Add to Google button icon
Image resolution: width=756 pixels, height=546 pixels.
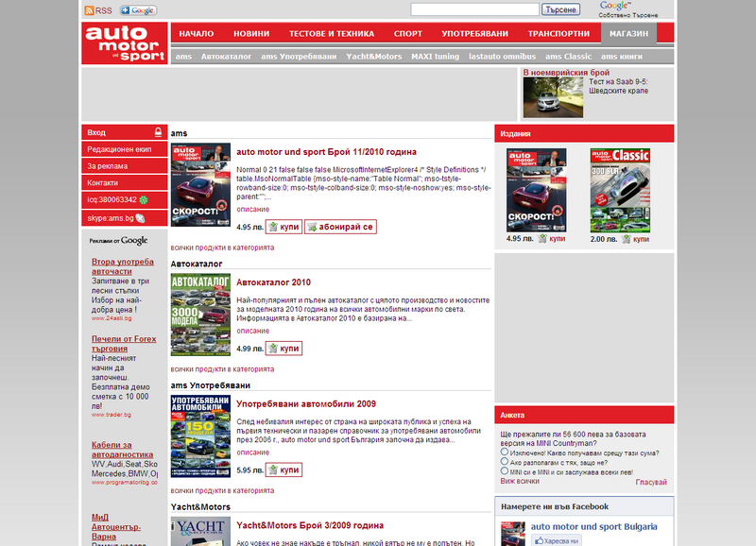(138, 10)
